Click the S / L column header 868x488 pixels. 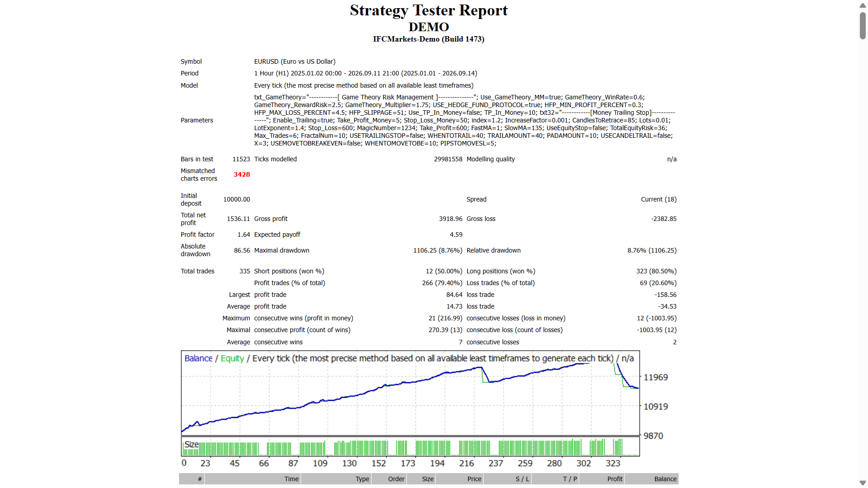click(507, 479)
